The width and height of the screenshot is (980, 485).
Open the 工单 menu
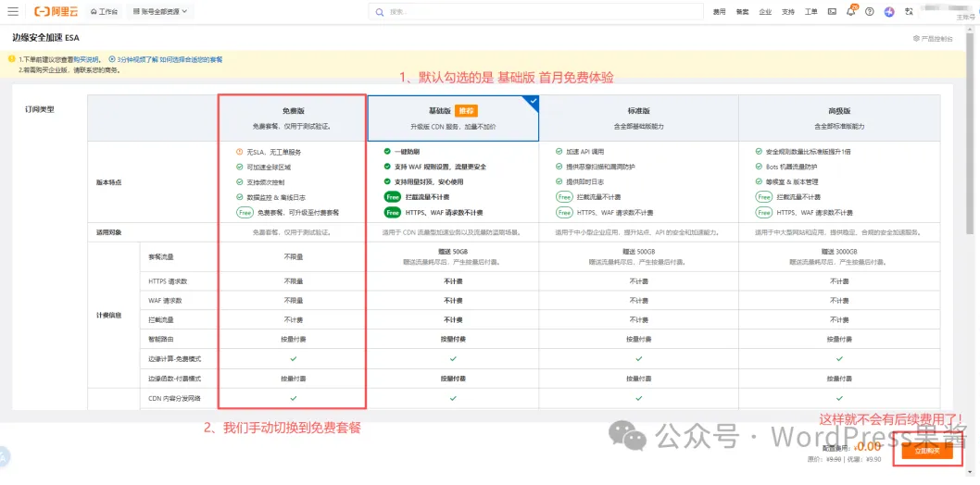pyautogui.click(x=810, y=11)
